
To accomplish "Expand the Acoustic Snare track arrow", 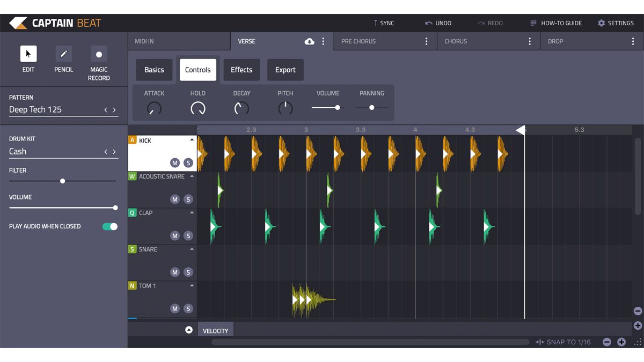I will pyautogui.click(x=192, y=176).
